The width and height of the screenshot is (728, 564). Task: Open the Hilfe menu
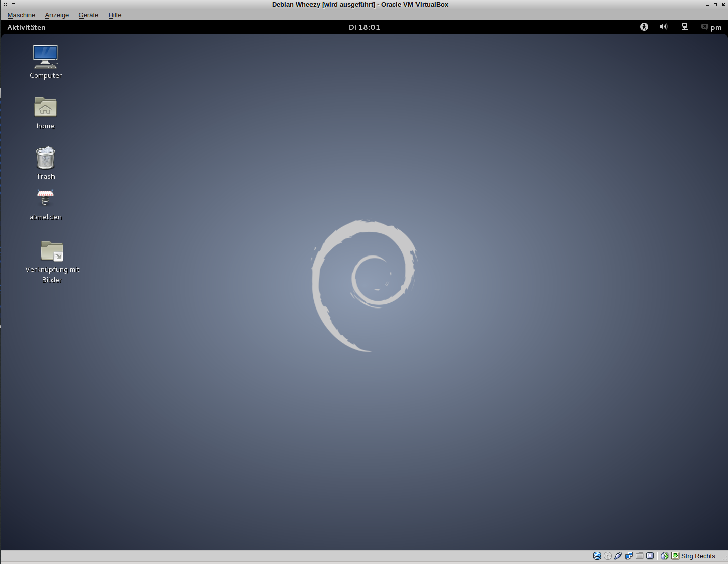[115, 15]
